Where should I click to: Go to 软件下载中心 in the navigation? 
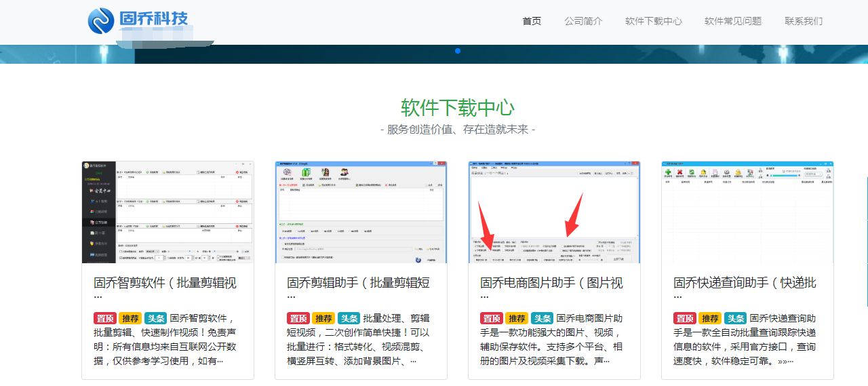654,21
